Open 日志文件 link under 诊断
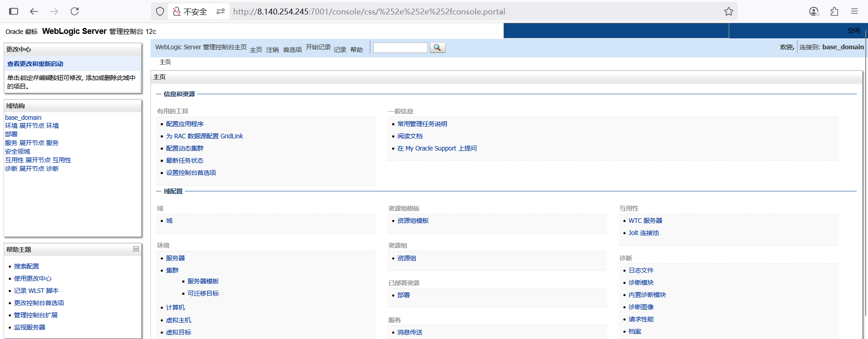 (x=641, y=270)
